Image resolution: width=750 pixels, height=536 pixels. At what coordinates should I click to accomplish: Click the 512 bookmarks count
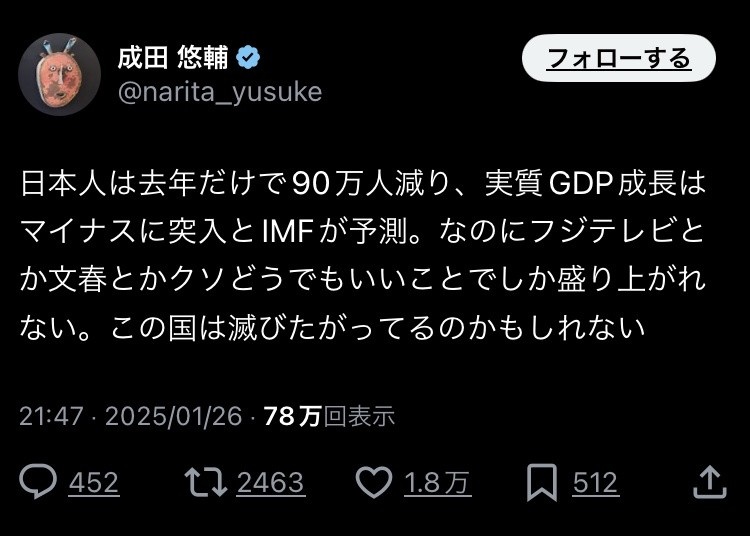coord(595,483)
